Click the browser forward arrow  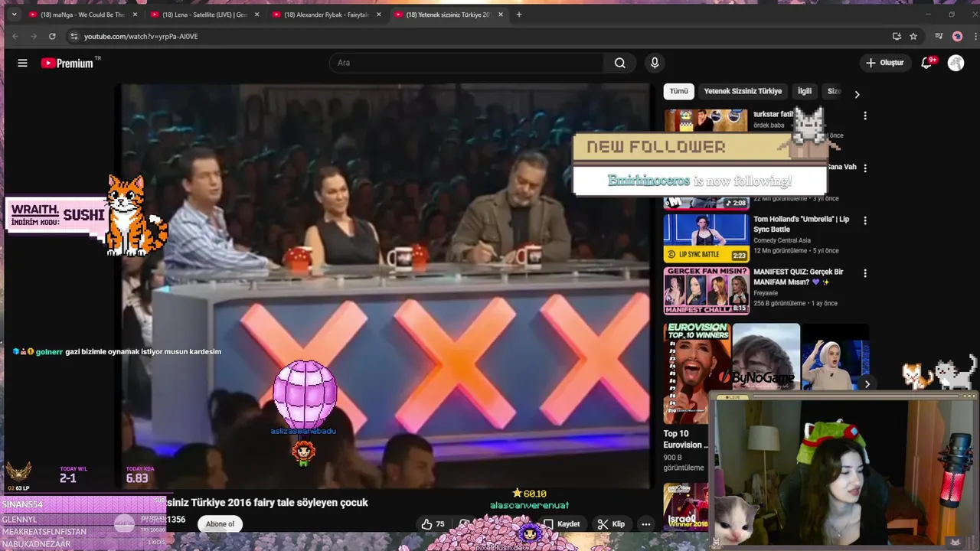34,36
